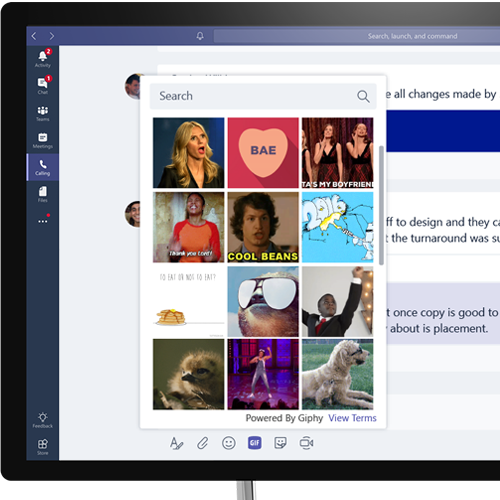This screenshot has width=500, height=500.
Task: Click message text 'the turnaround was'
Action: tap(440, 238)
